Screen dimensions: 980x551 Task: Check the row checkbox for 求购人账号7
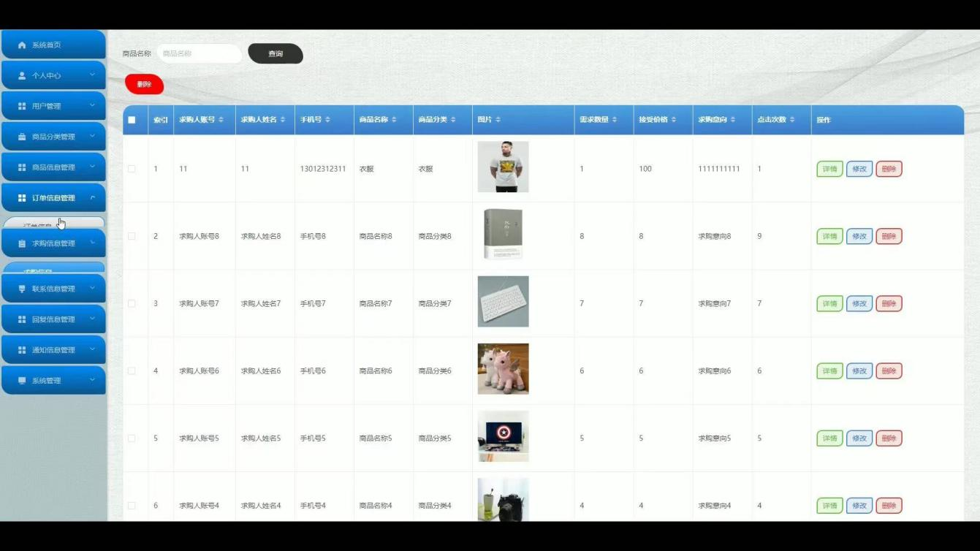point(132,303)
